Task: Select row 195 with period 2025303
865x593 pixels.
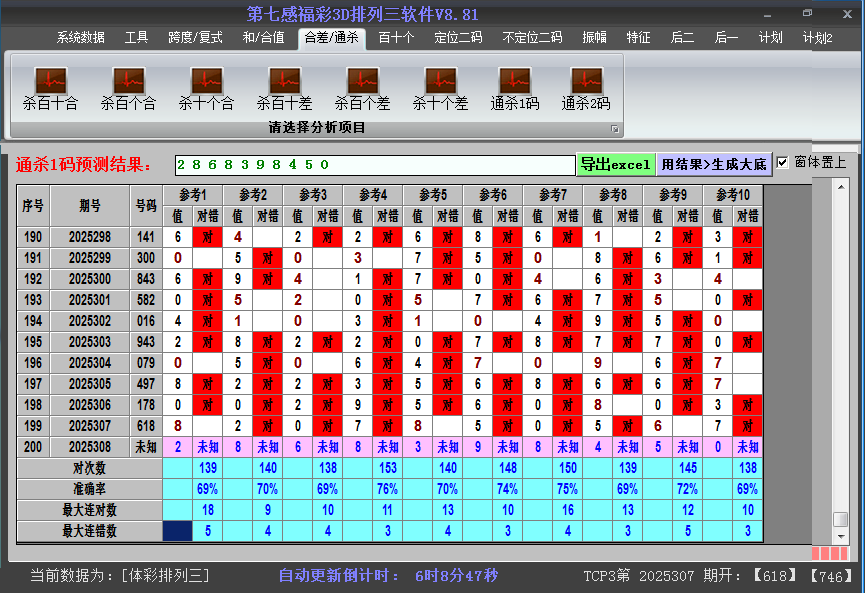Action: point(90,342)
